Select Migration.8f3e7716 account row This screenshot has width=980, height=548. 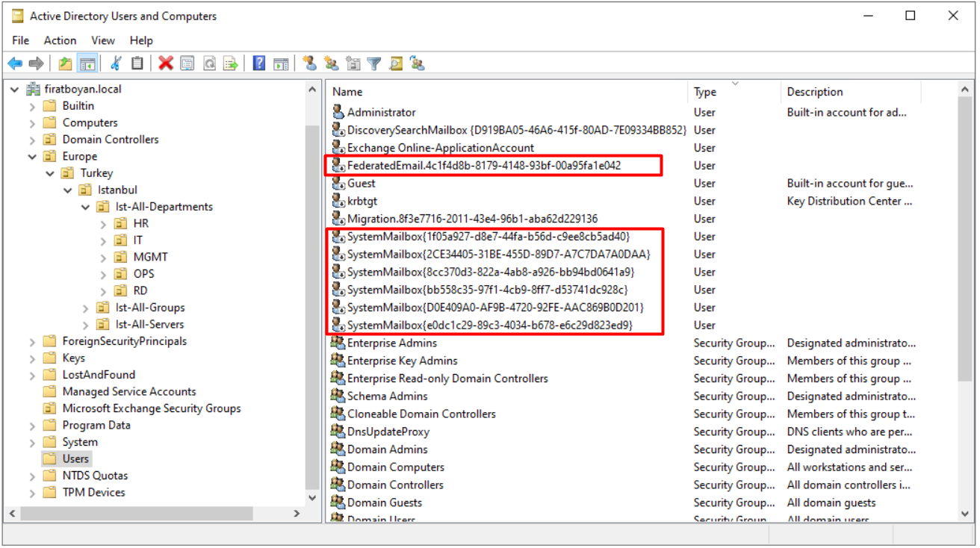coord(472,219)
